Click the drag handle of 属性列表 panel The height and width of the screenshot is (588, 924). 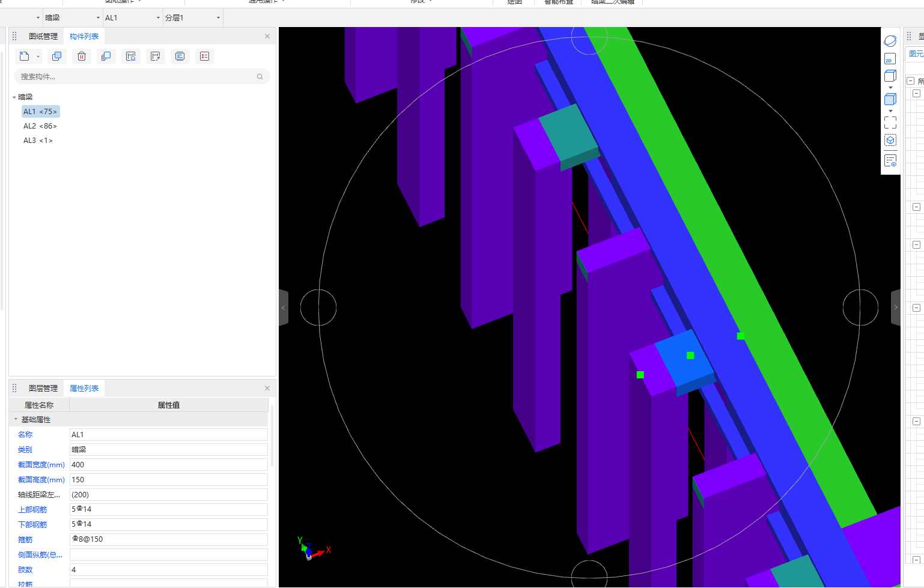14,389
